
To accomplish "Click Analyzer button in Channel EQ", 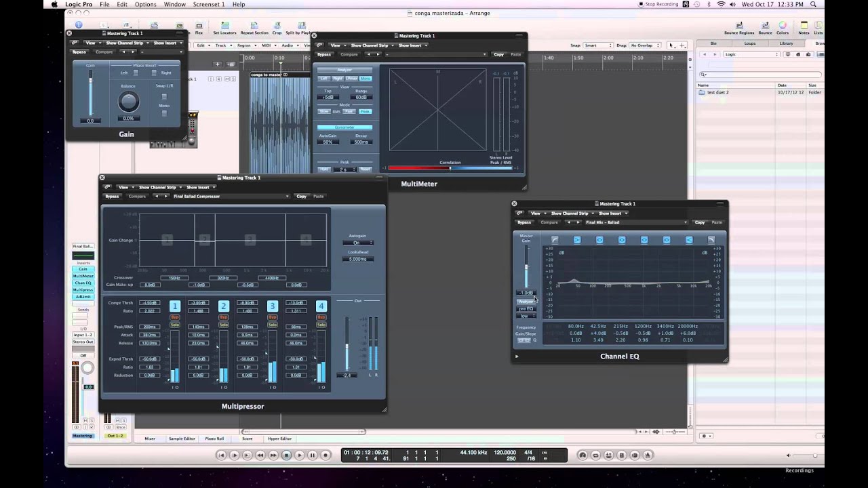I will (526, 302).
